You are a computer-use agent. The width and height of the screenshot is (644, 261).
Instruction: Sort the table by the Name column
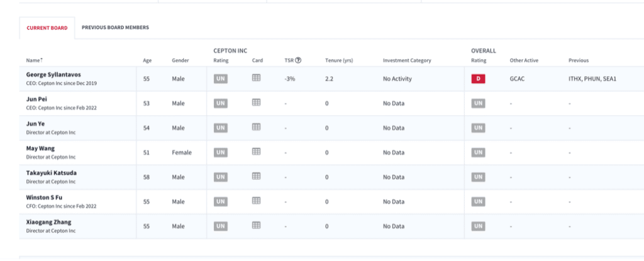[x=35, y=60]
